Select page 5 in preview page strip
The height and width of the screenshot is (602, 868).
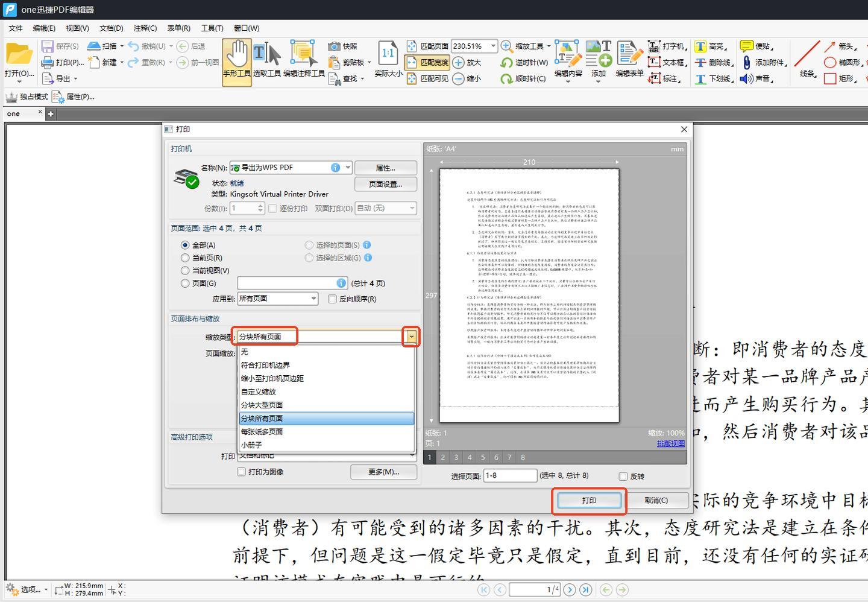coord(482,457)
